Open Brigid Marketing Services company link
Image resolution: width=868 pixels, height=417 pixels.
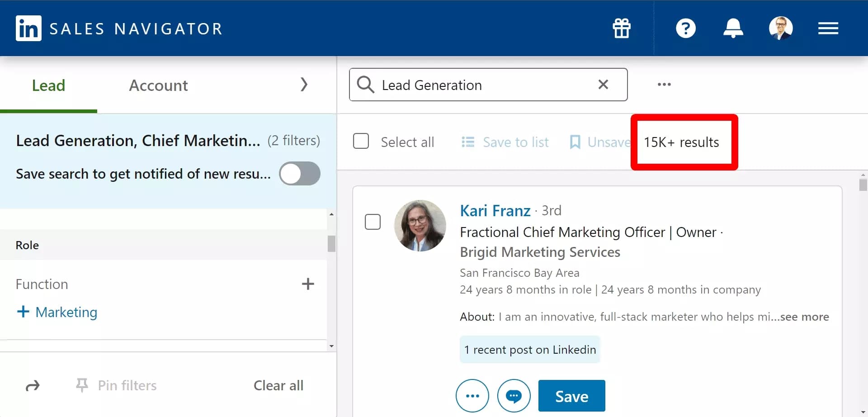click(540, 252)
